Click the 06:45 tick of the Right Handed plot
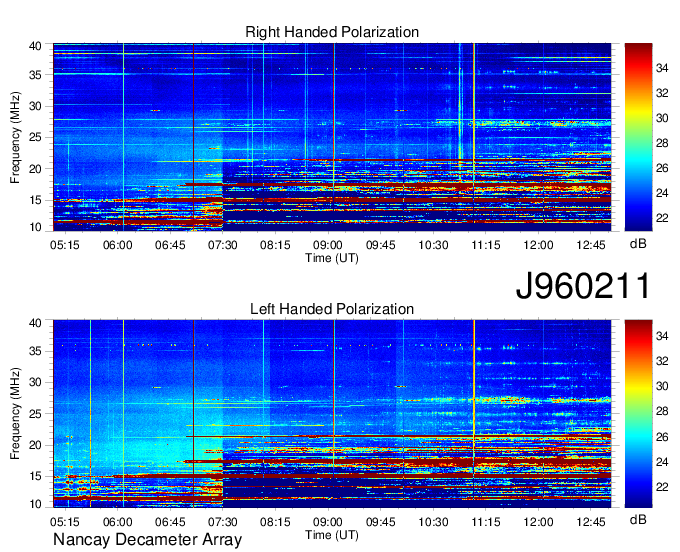Image resolution: width=680 pixels, height=552 pixels. 170,245
